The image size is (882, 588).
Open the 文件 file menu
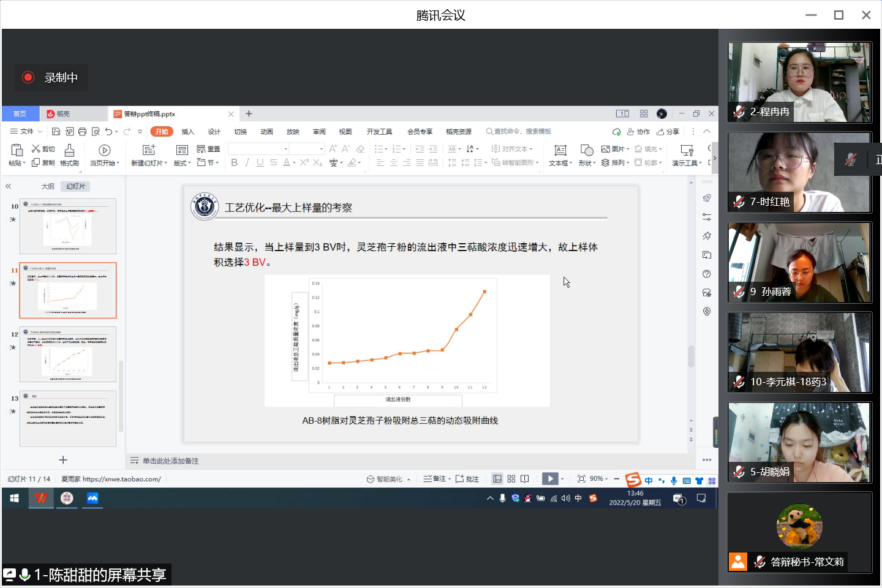[x=26, y=132]
